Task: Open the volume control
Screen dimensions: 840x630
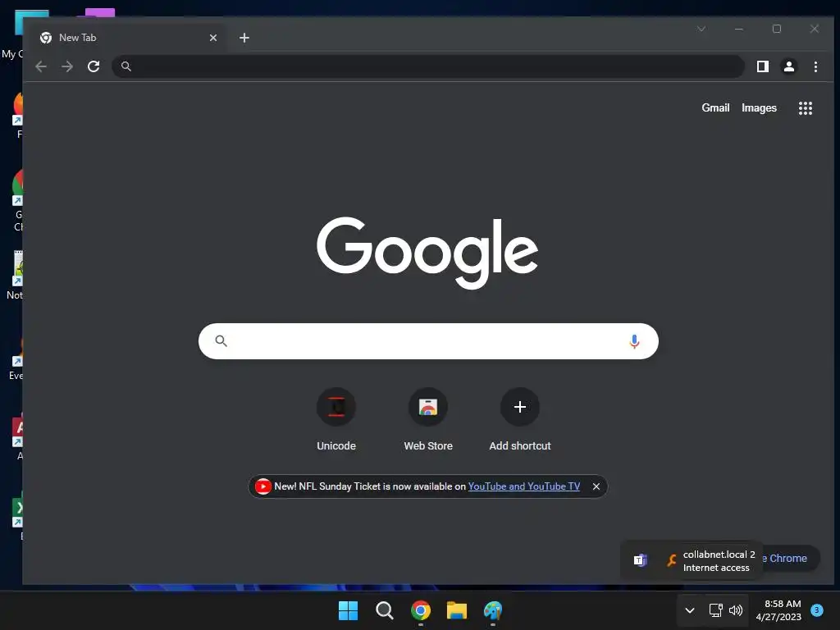Action: 736,610
